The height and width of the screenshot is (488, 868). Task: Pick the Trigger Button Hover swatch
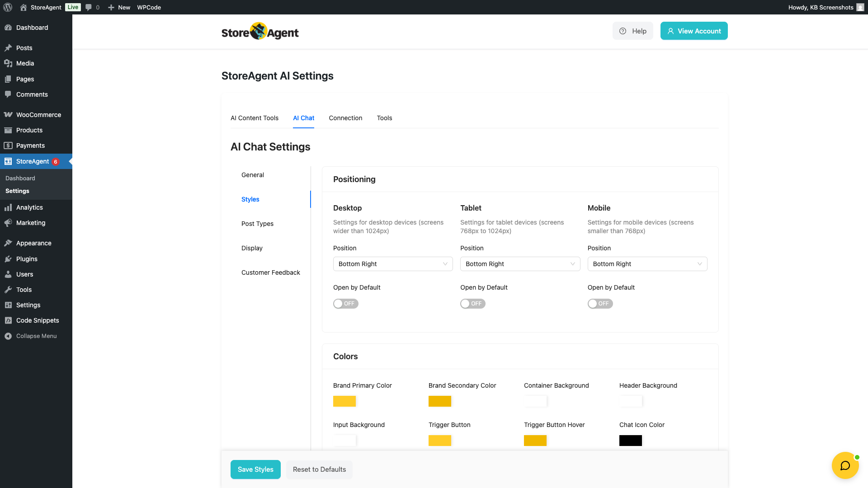(535, 441)
